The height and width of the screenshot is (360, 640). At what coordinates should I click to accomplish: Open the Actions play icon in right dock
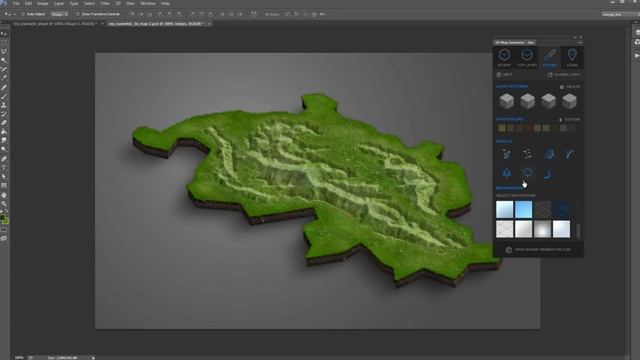637,55
